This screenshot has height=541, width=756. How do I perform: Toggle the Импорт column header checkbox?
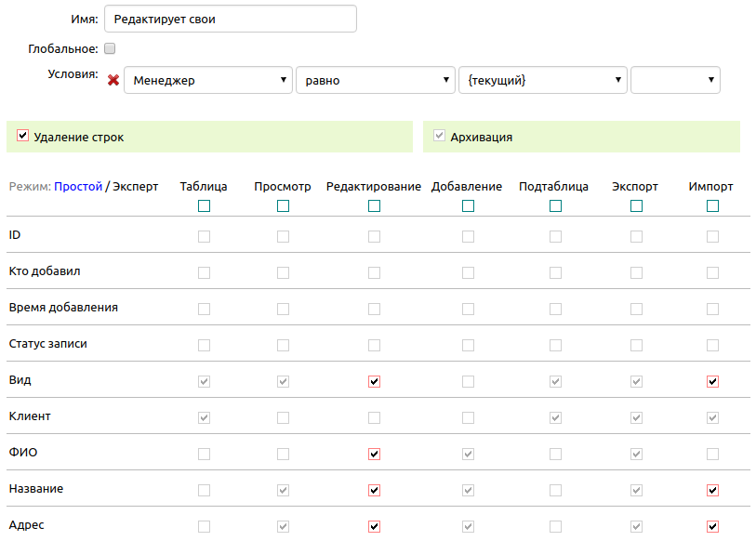(x=712, y=206)
